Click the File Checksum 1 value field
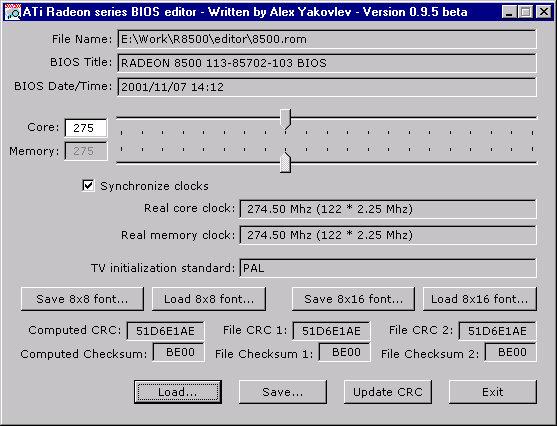The image size is (557, 426). [345, 352]
